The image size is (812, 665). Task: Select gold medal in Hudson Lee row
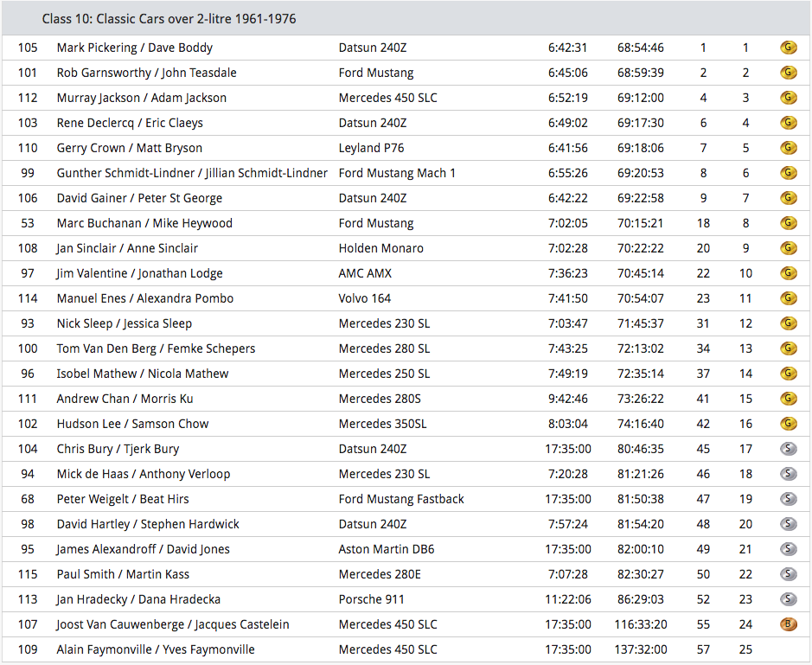pos(788,424)
